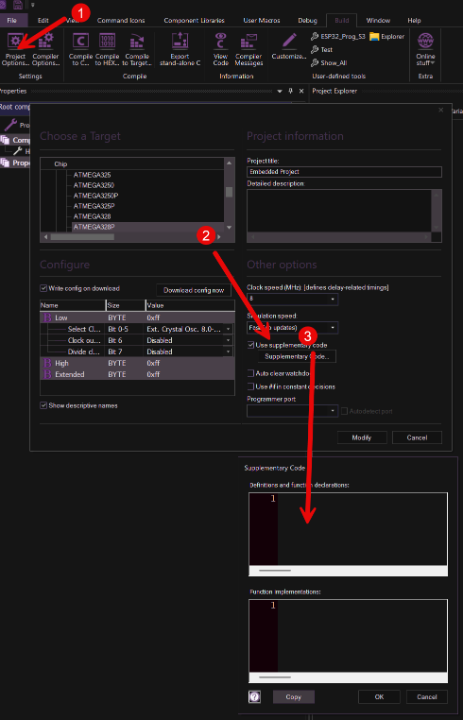Switch to the Debug ribbon tab
Image resolution: width=463 pixels, height=720 pixels.
307,21
